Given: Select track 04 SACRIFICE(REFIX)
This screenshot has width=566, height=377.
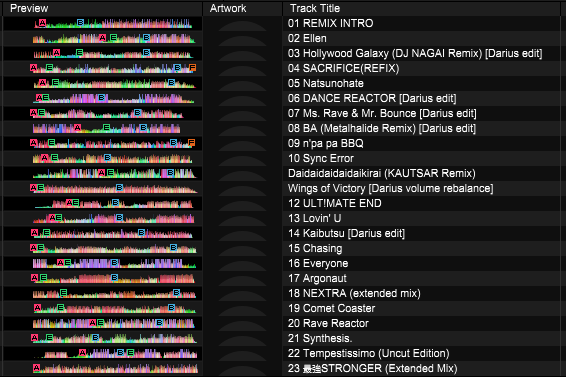Looking at the screenshot, I should (x=344, y=68).
